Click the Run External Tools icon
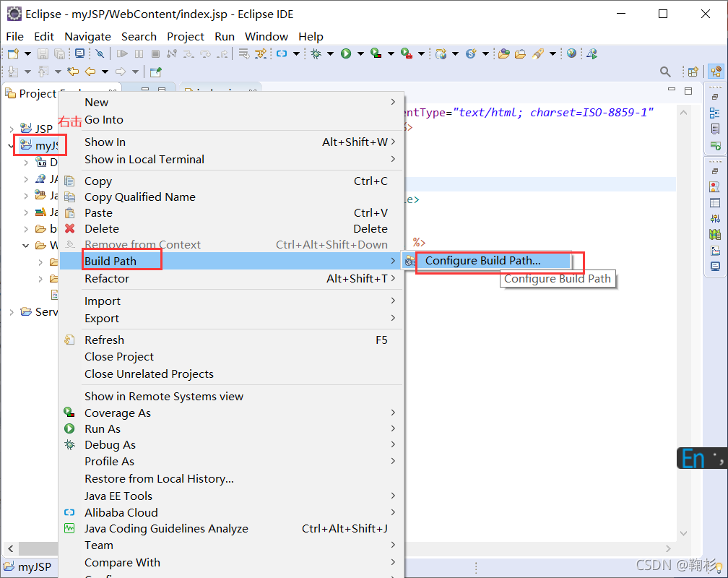 tap(407, 54)
